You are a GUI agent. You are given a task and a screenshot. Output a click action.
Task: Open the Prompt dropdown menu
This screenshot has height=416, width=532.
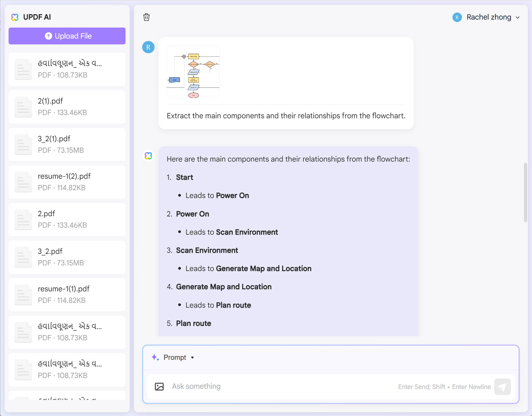175,357
